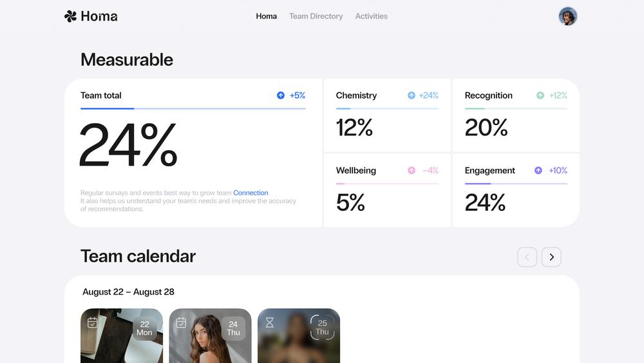644x363 pixels.
Task: Switch to the Team Directory tab
Action: click(x=316, y=16)
